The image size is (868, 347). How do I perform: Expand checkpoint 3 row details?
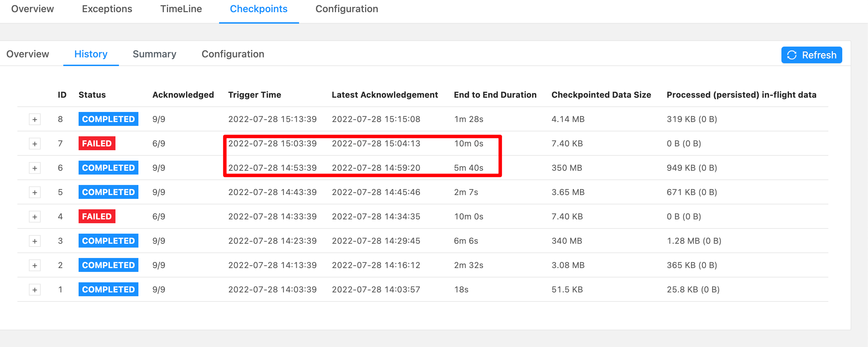(x=35, y=241)
